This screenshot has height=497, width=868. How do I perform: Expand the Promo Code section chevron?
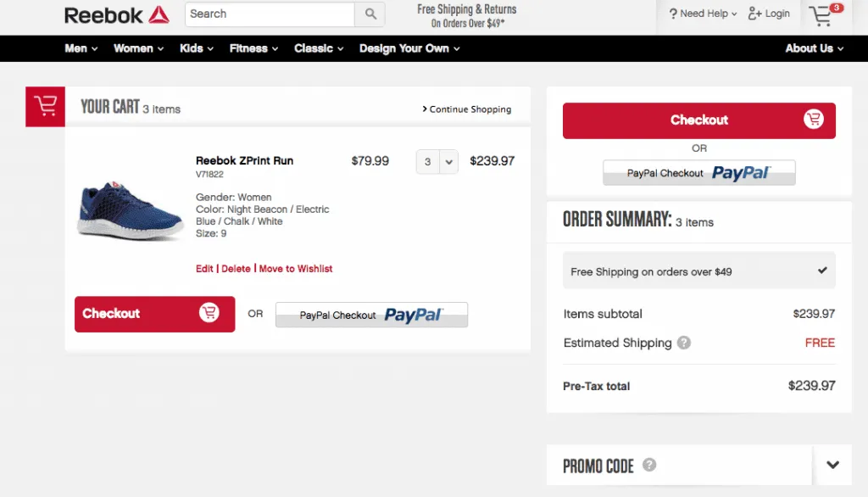tap(832, 465)
